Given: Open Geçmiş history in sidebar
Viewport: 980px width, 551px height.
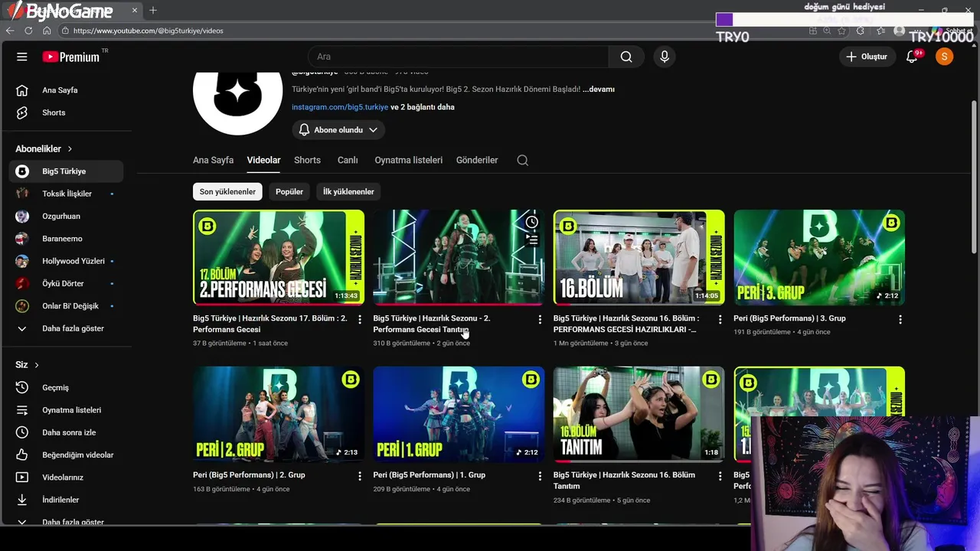Looking at the screenshot, I should (x=67, y=387).
